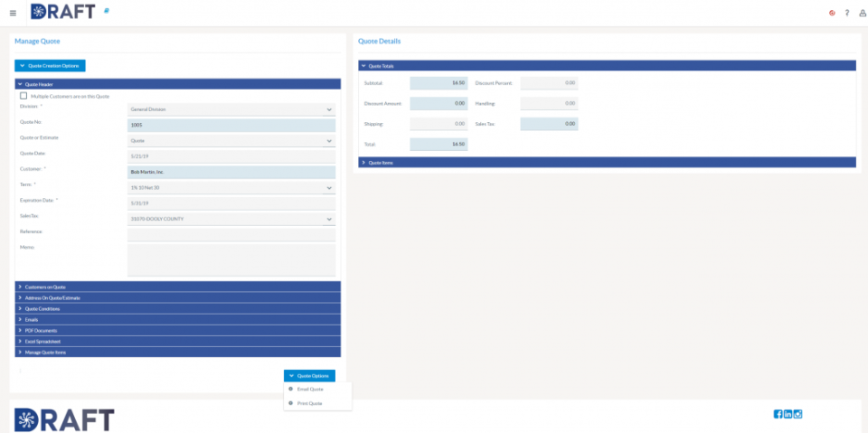Toggle the Quote Options dropdown button

click(x=309, y=376)
